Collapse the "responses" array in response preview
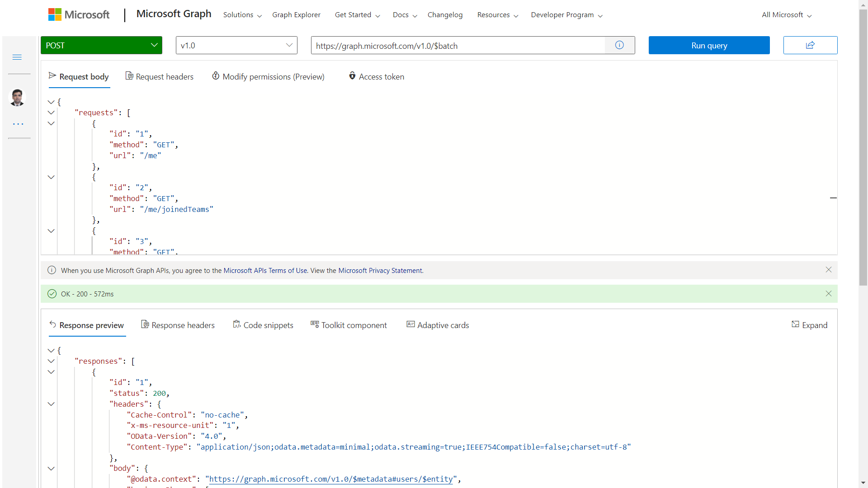The width and height of the screenshot is (868, 488). [x=51, y=361]
